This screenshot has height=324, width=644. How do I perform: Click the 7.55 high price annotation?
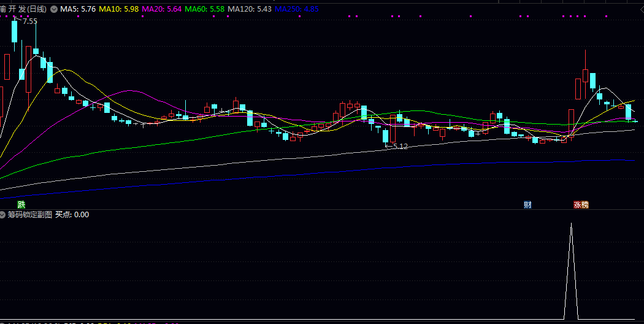[x=29, y=21]
